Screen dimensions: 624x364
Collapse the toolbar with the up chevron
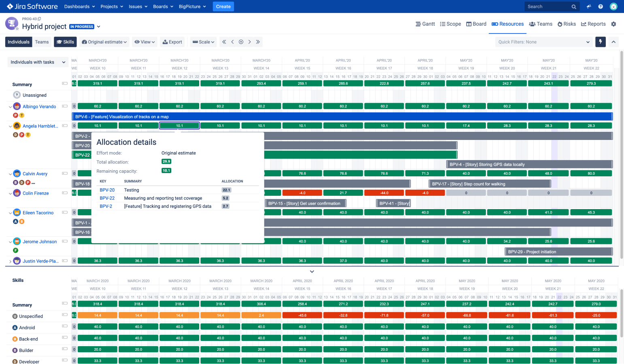[613, 42]
